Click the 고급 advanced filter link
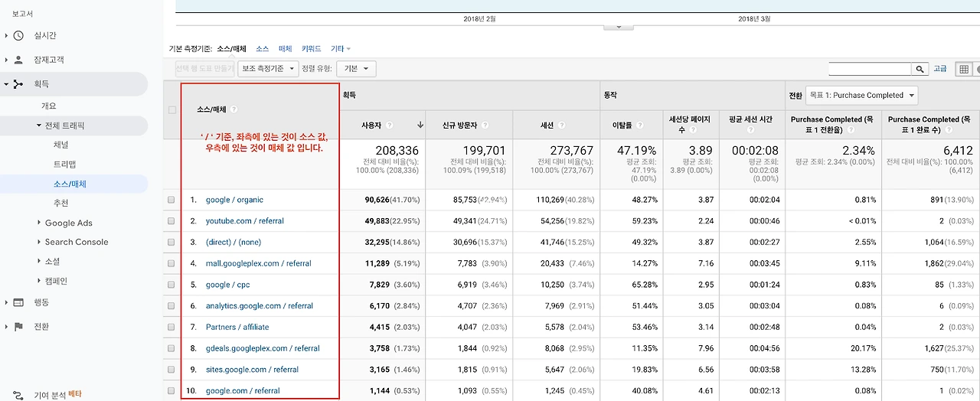 click(x=940, y=69)
